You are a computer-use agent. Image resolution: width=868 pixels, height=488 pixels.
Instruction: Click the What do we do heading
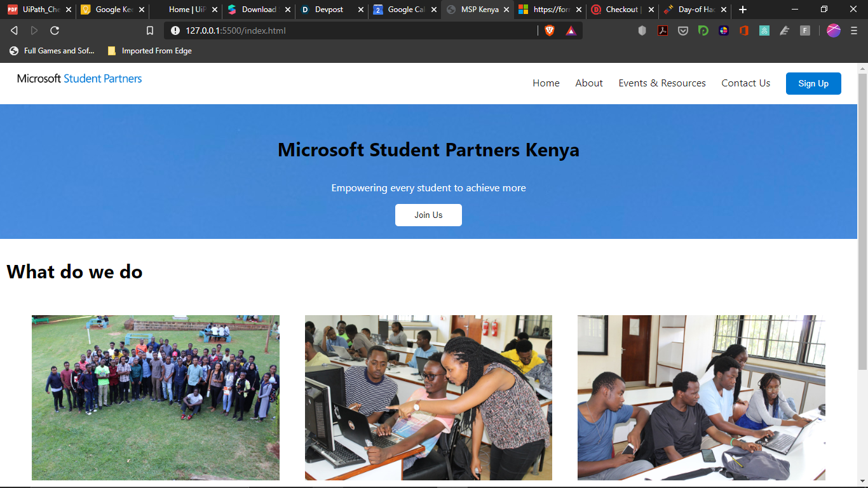(x=74, y=272)
